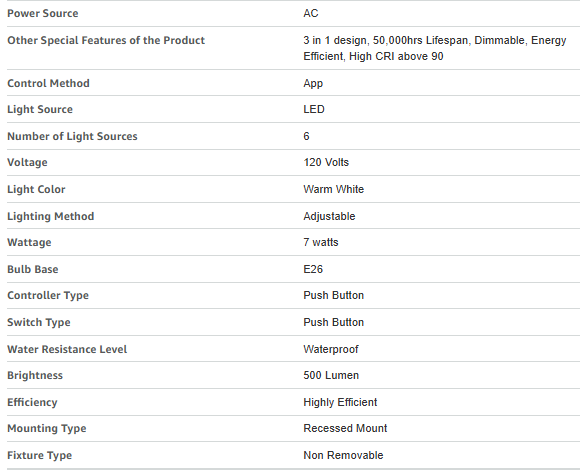Click the Number of Light Sources label
Image resolution: width=585 pixels, height=470 pixels.
click(x=72, y=137)
